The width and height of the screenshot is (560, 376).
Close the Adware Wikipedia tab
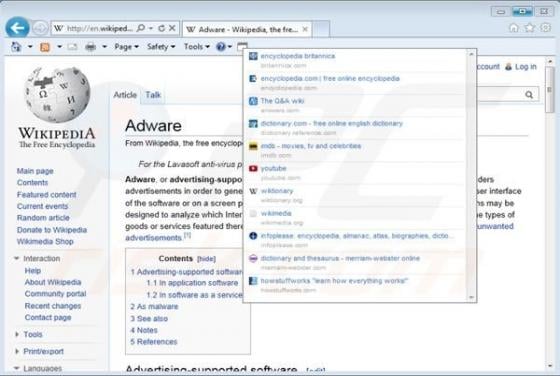click(305, 29)
